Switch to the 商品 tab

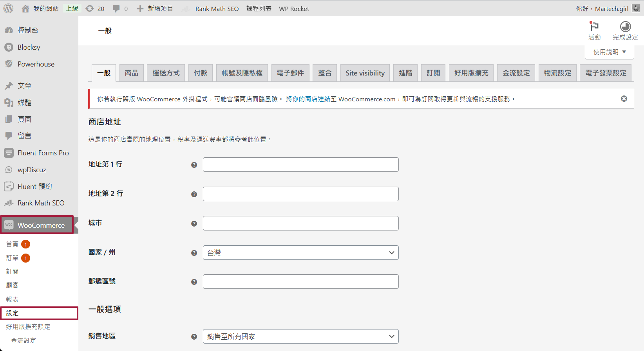point(132,73)
